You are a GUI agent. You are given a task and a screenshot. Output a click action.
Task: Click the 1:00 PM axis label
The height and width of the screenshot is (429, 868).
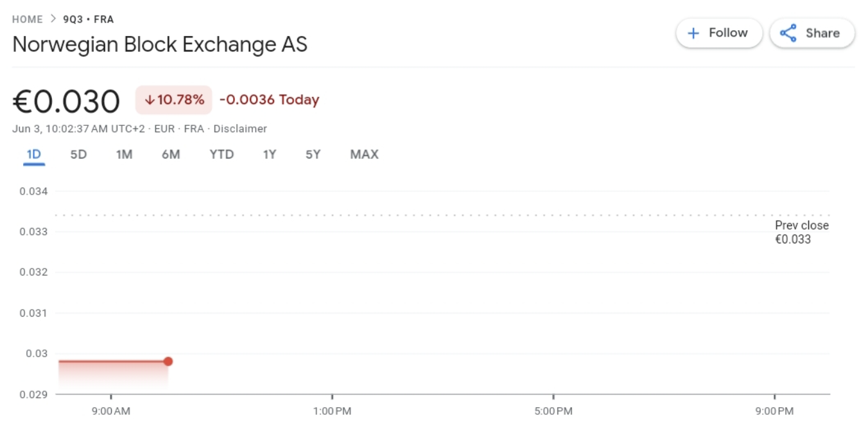click(332, 411)
